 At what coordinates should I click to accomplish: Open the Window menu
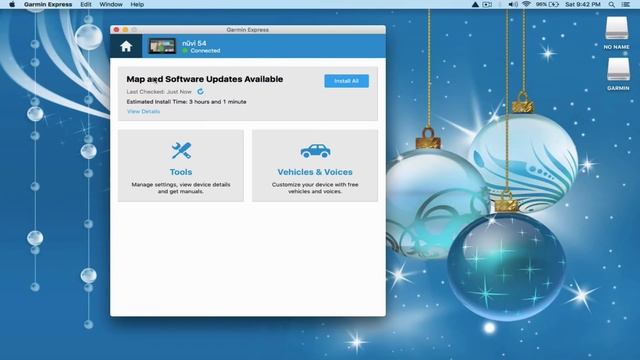[111, 4]
